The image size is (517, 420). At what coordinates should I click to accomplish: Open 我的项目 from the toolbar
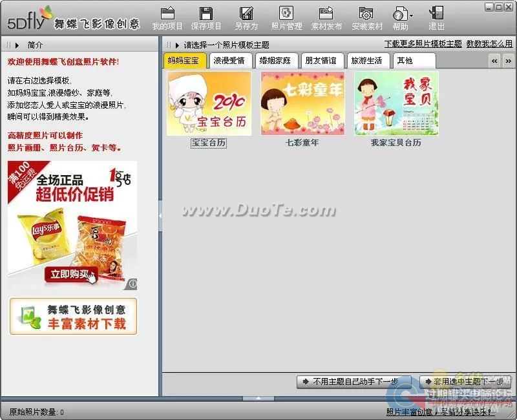[x=168, y=16]
